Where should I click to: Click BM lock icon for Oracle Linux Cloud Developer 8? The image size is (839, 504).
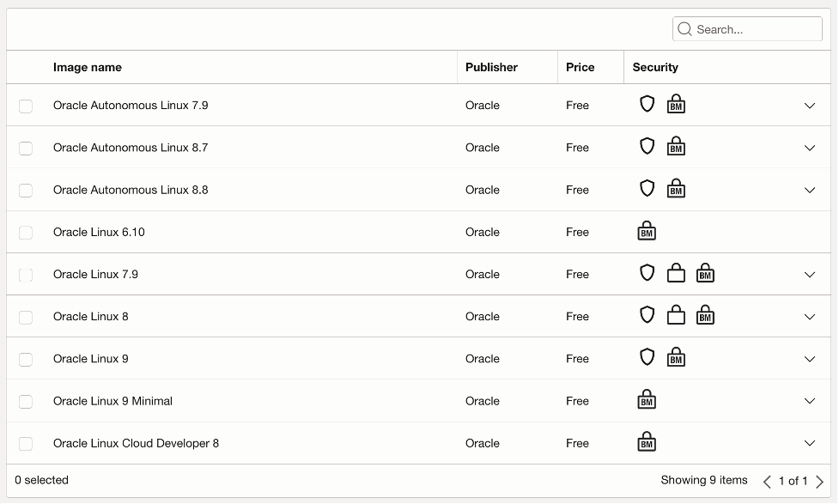point(647,442)
